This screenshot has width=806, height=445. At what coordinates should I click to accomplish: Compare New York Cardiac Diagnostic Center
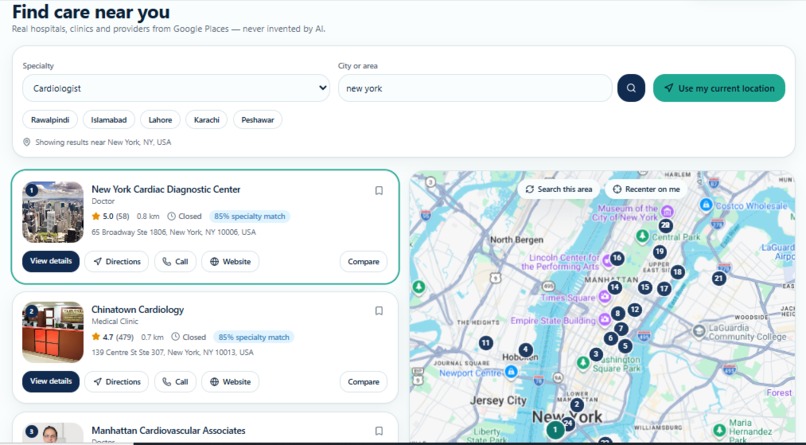pos(363,262)
